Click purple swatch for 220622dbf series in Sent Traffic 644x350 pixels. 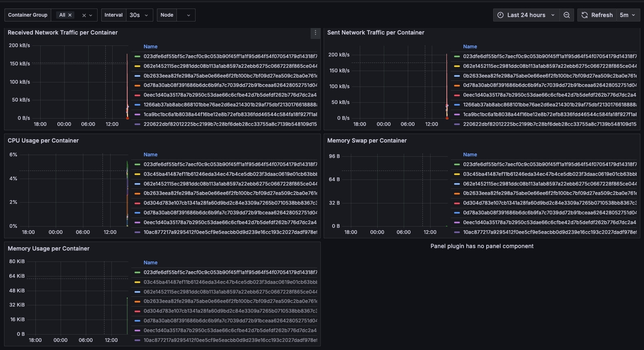pos(457,124)
